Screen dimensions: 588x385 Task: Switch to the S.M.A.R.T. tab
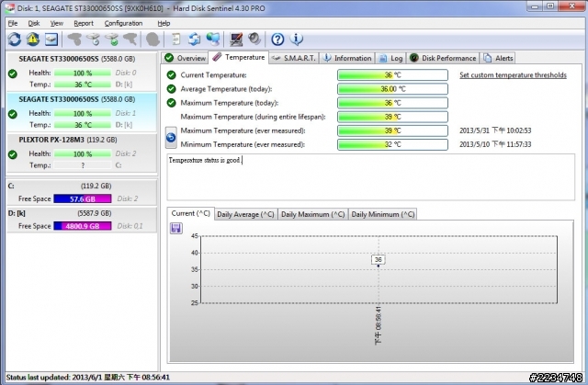coord(294,58)
